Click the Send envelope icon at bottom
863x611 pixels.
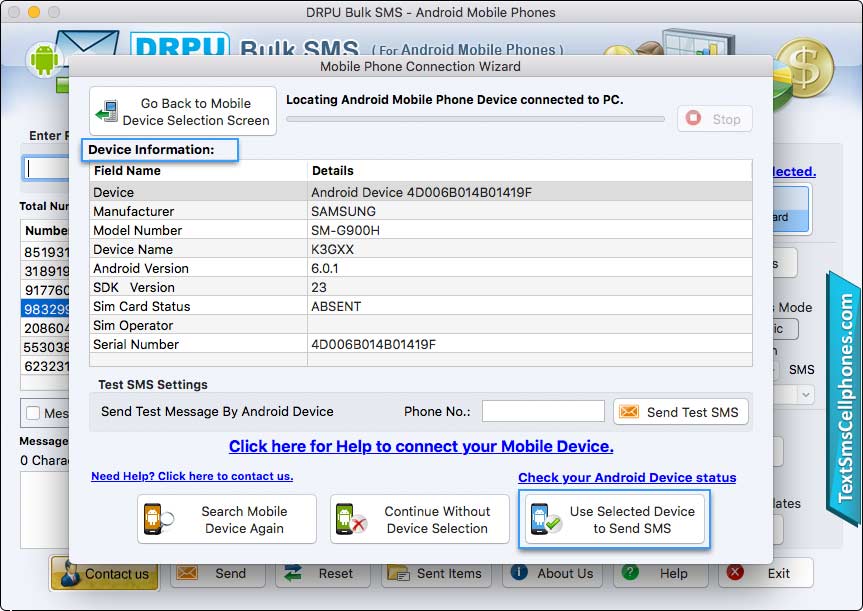tap(187, 573)
